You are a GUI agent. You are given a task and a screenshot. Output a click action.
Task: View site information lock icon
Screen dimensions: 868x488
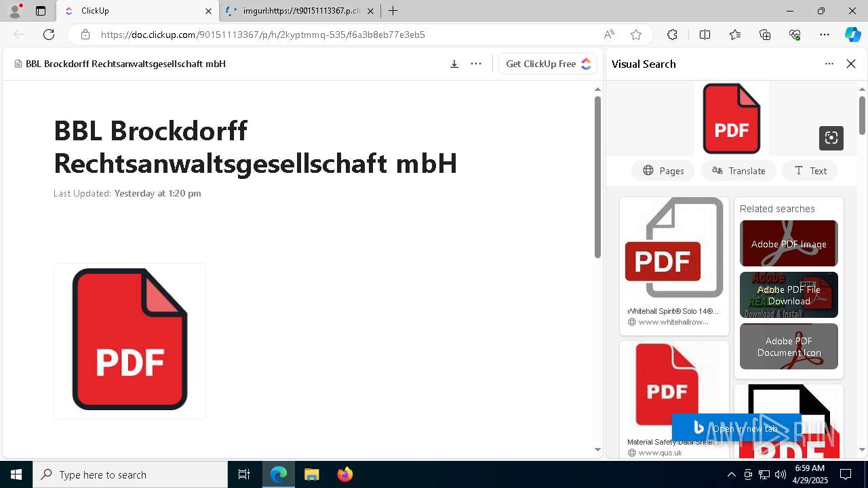tap(85, 35)
